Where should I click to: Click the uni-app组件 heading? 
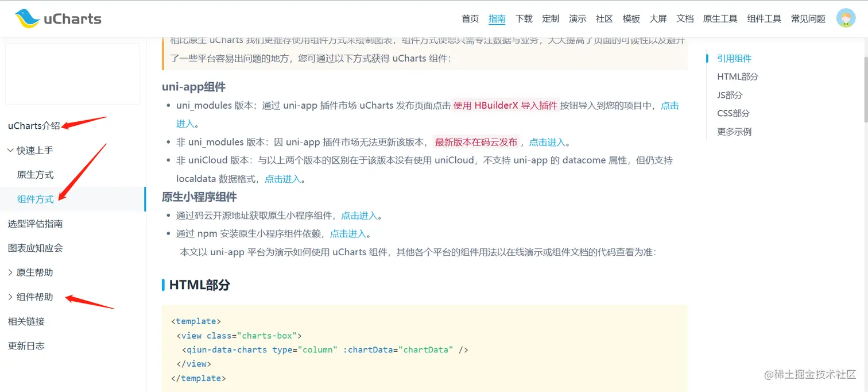click(x=193, y=87)
